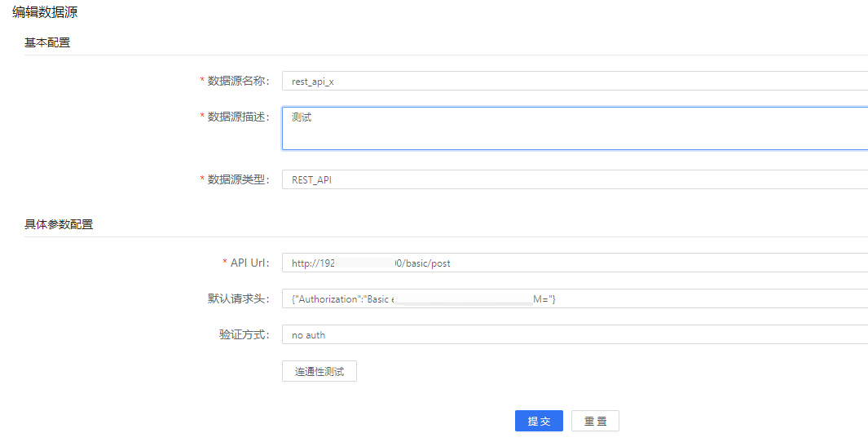
Task: Click the 数据源类型 label text
Action: click(237, 179)
